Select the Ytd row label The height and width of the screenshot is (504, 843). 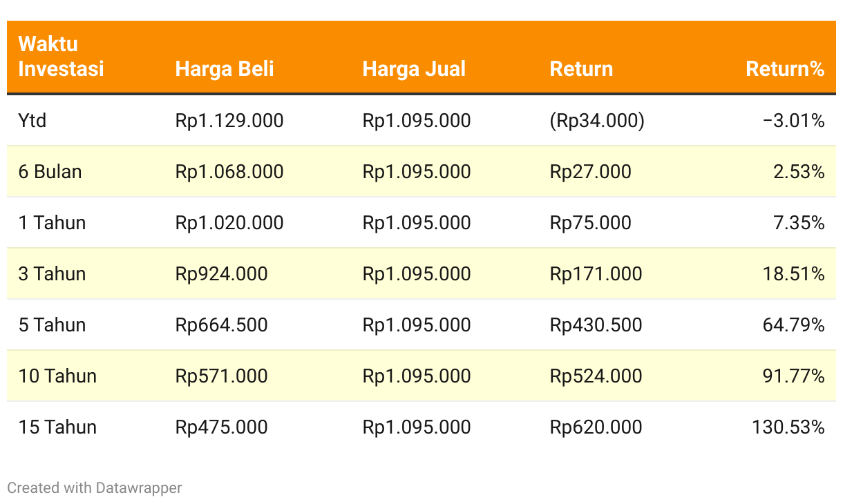[x=32, y=121]
